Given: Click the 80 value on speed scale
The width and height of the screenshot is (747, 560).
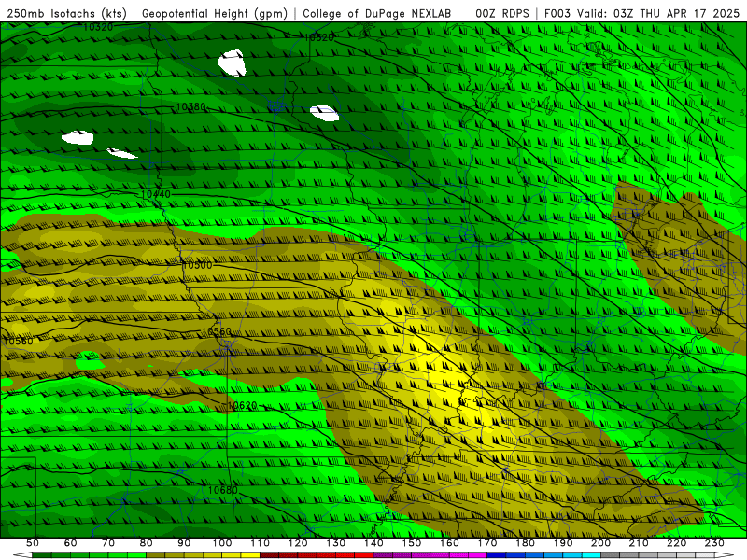Looking at the screenshot, I should pos(147,543).
